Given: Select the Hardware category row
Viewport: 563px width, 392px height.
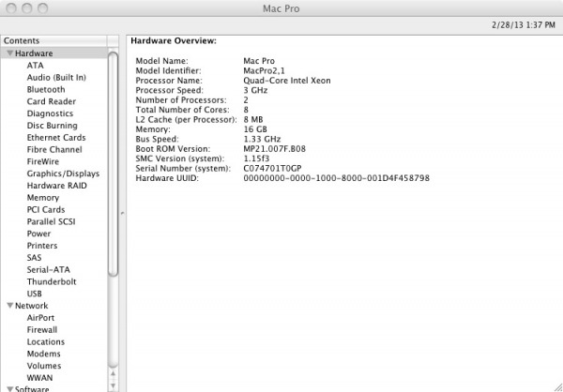Looking at the screenshot, I should coord(53,53).
